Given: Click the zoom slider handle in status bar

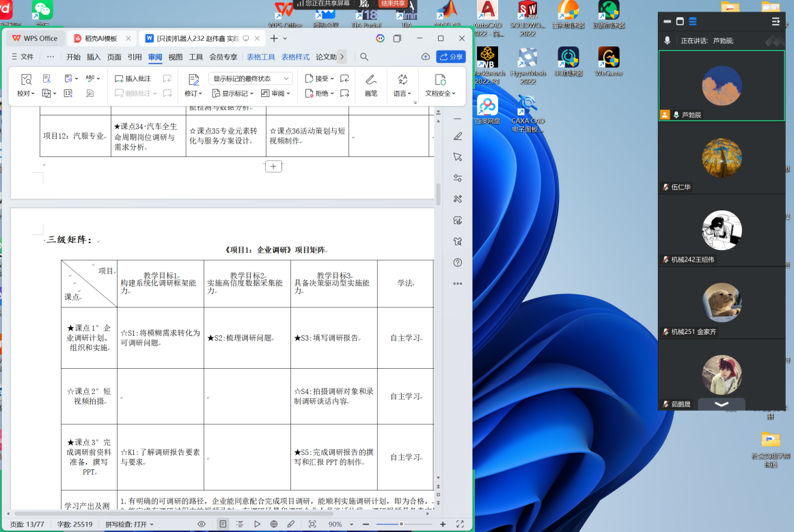Looking at the screenshot, I should pyautogui.click(x=401, y=524).
